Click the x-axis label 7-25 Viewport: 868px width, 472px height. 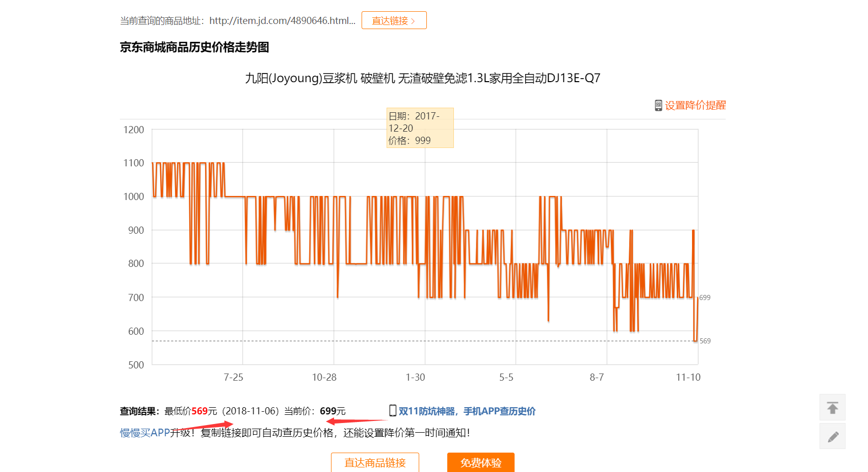[x=234, y=377]
